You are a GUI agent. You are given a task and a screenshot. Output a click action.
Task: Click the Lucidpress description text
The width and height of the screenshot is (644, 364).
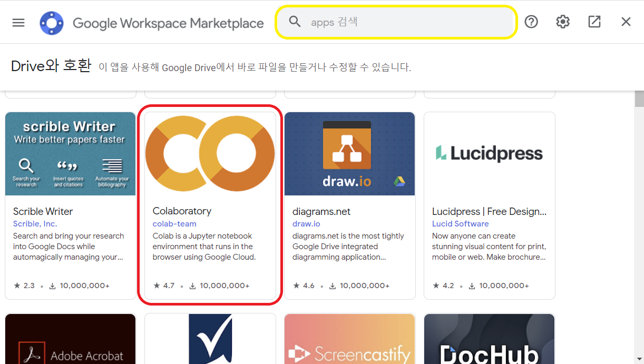[x=489, y=247]
